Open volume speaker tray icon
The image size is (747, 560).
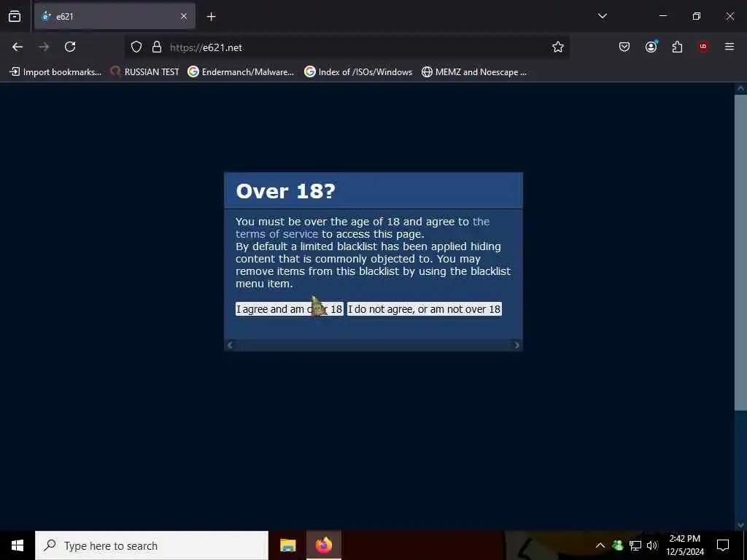coord(651,545)
